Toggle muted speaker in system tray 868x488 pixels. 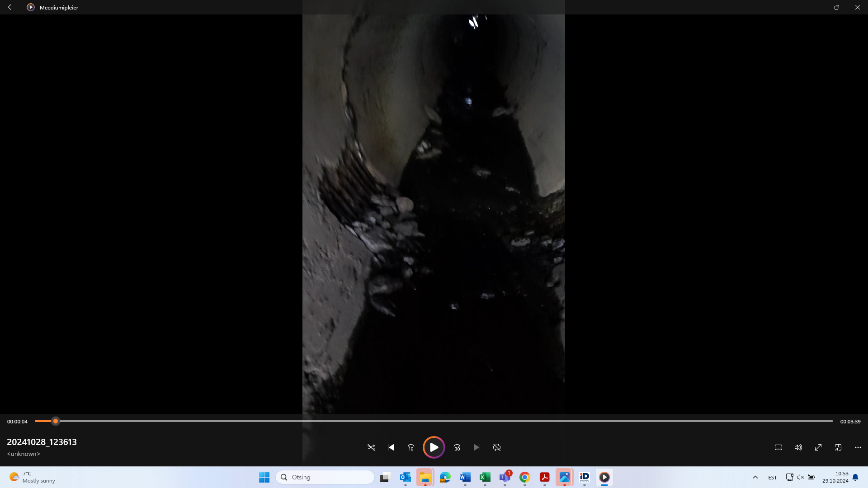[x=800, y=477]
